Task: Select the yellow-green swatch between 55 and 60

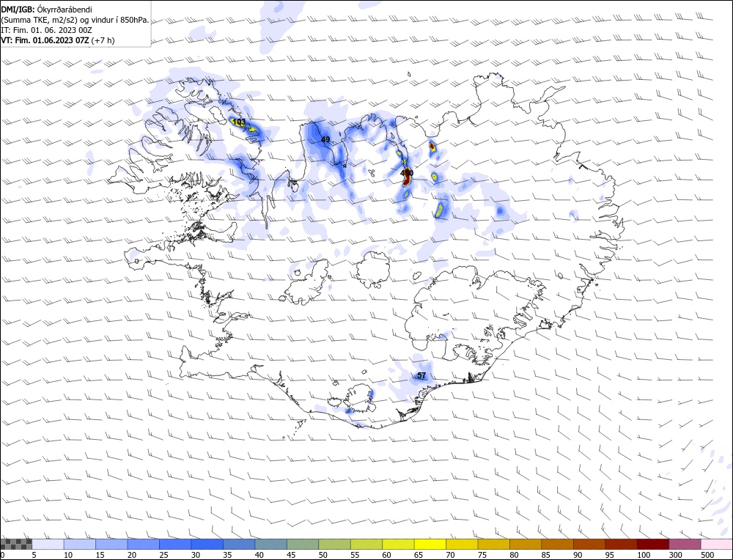Action: click(366, 544)
